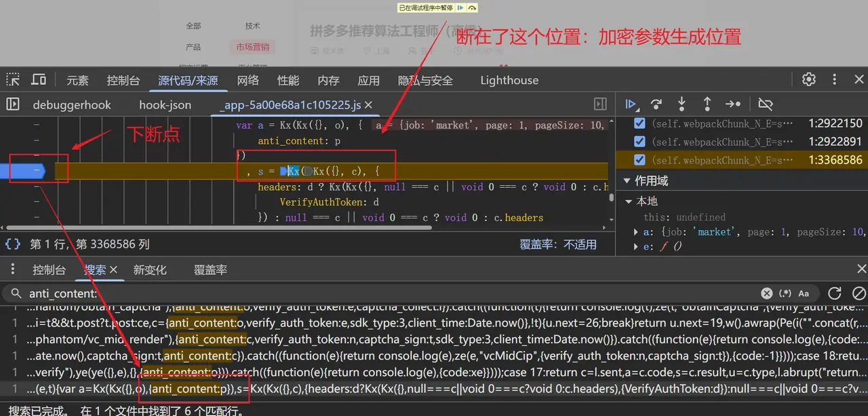Collapse the 本地 local scope group
The height and width of the screenshot is (416, 868).
[x=629, y=202]
